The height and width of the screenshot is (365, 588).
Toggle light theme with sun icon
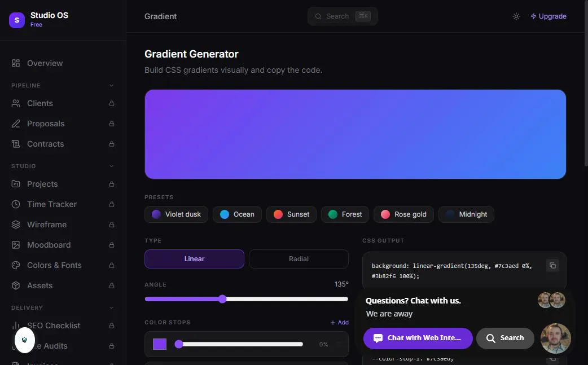pos(516,16)
